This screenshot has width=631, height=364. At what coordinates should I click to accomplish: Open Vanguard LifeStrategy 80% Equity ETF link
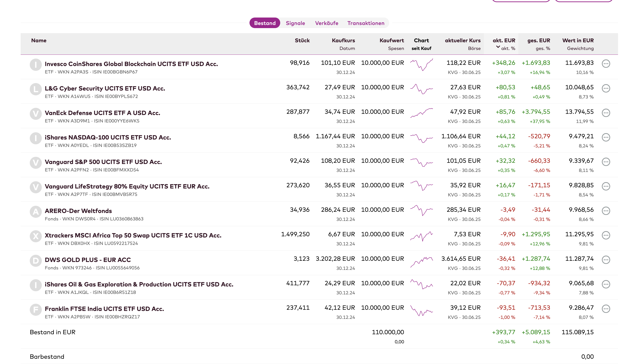tap(127, 186)
